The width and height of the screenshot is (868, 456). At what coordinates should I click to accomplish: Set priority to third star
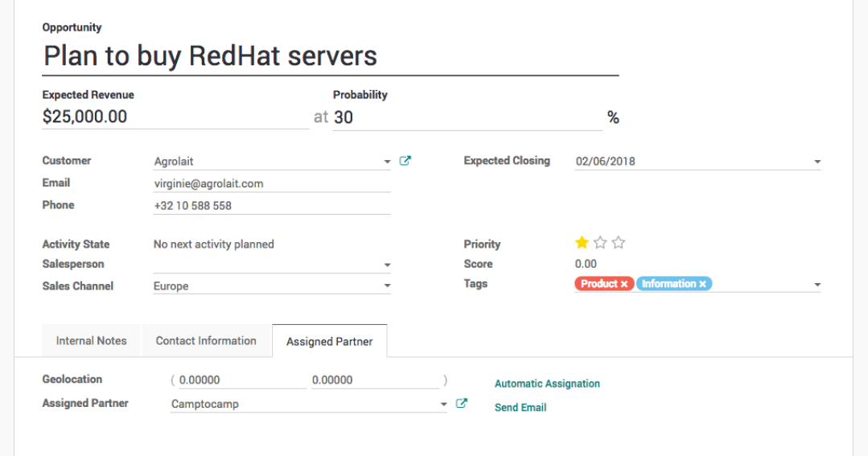(x=619, y=243)
